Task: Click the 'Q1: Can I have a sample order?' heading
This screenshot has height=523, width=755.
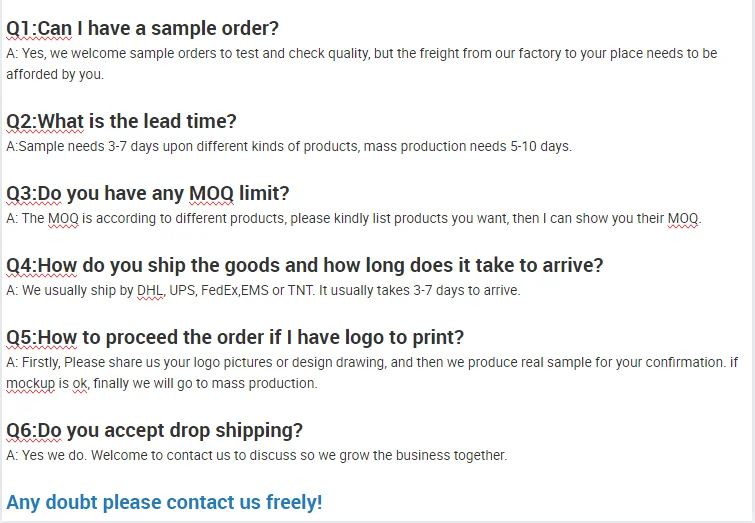Action: pos(143,28)
